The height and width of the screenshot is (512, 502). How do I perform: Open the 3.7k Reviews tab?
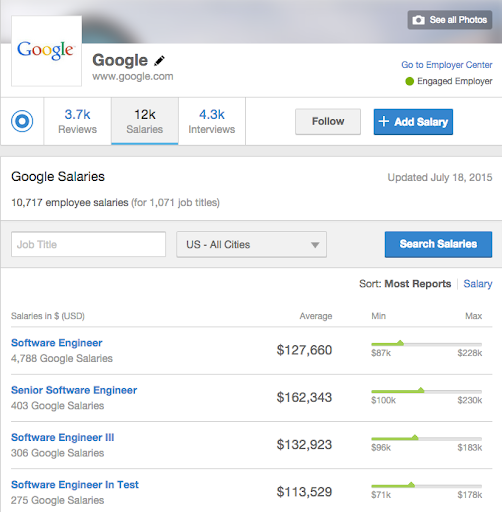[77, 121]
